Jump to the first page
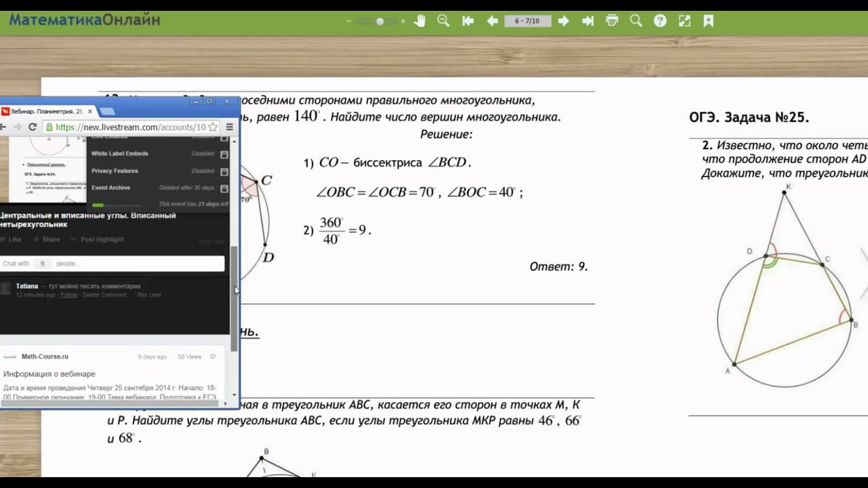This screenshot has height=488, width=868. coord(468,21)
